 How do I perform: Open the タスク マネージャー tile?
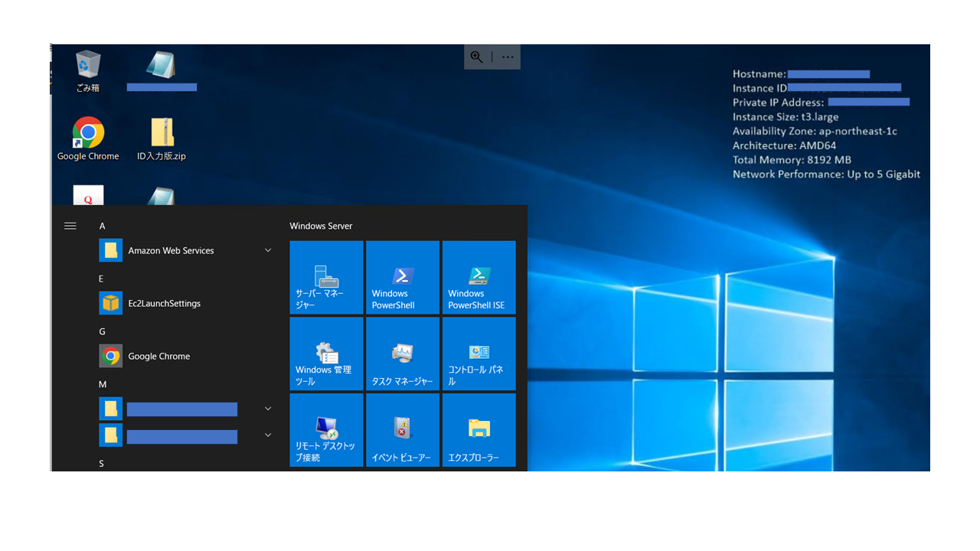pyautogui.click(x=403, y=354)
